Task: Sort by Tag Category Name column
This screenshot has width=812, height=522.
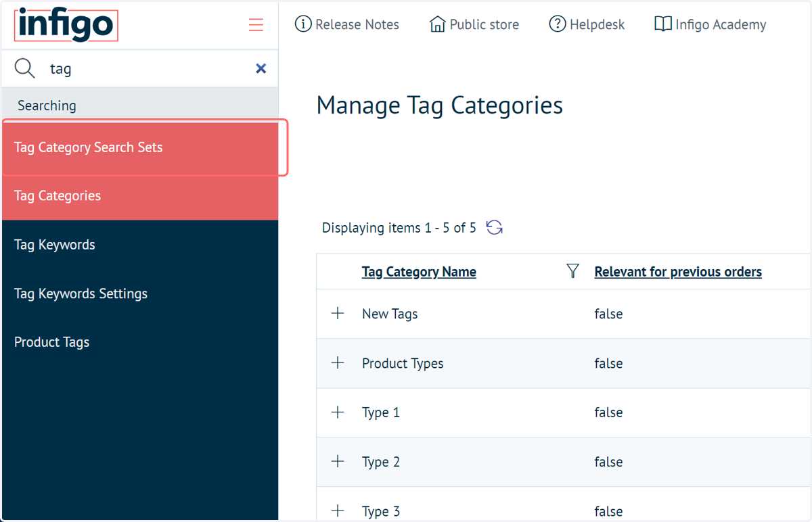Action: (419, 272)
